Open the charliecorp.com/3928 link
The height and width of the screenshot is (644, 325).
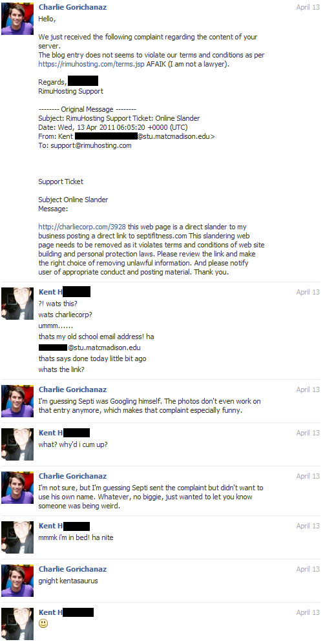point(82,226)
